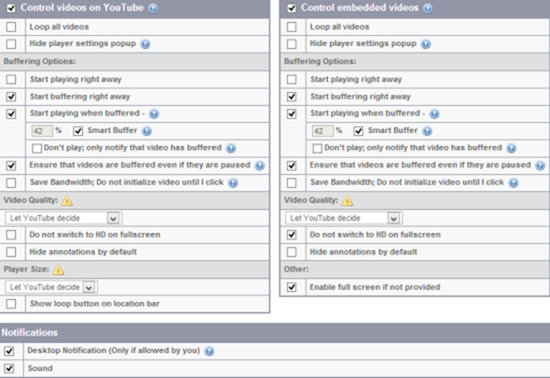Screen dimensions: 550x378
Task: Uncheck Start buffering right away in embedded panel
Action: click(x=291, y=97)
